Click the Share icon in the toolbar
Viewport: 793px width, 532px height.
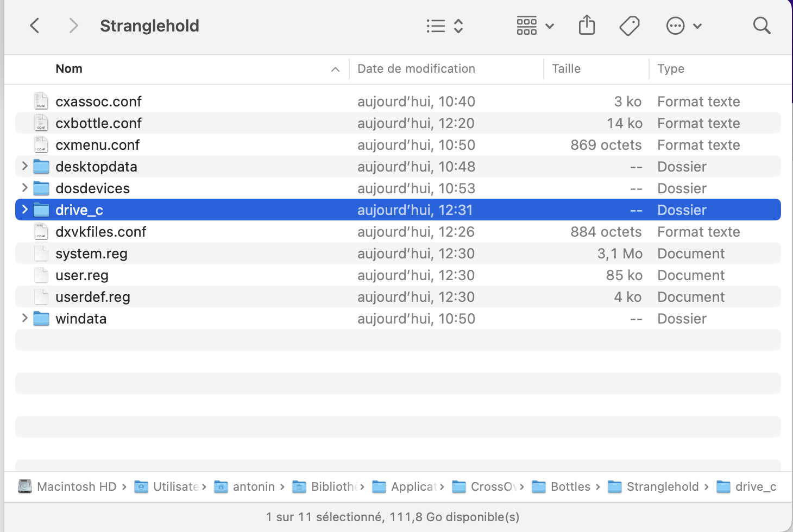(587, 26)
